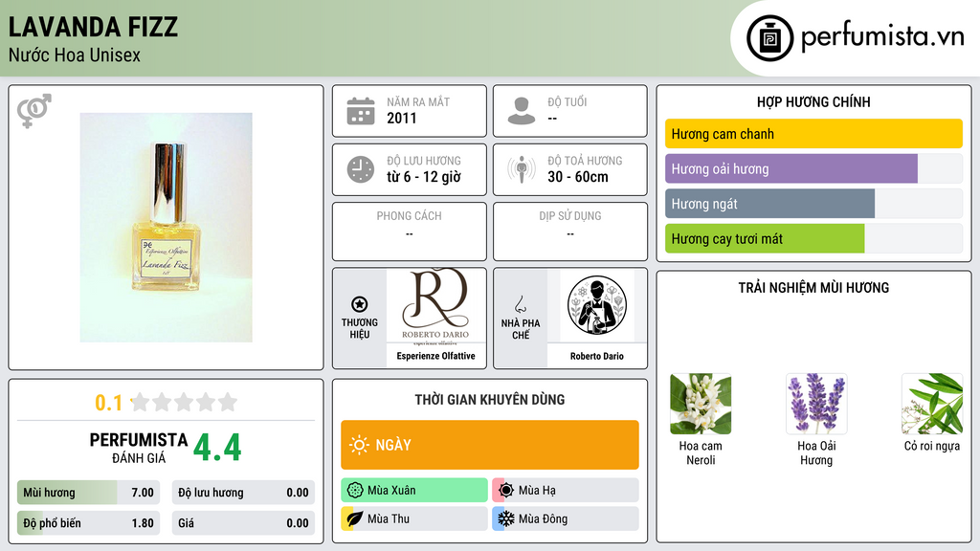This screenshot has width=980, height=551.
Task: Click the TRẢI NGHIỆM MÙI HƯƠNG heading
Action: [x=813, y=288]
